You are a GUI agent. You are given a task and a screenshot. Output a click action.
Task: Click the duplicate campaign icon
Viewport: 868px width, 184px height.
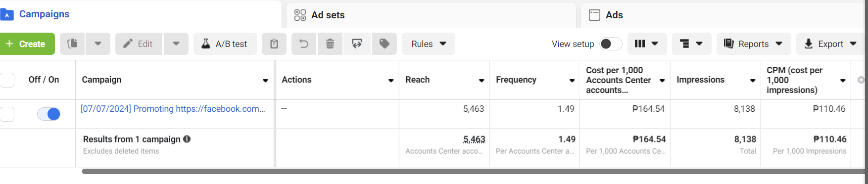click(72, 44)
